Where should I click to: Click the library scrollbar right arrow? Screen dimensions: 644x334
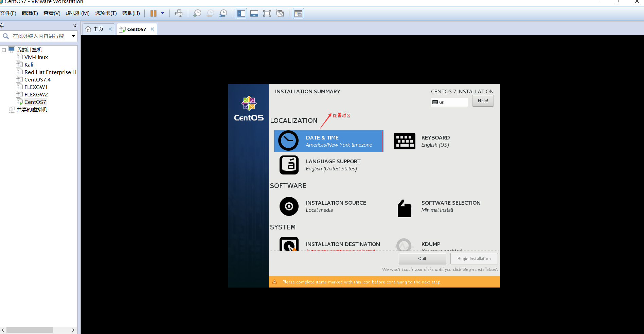73,330
